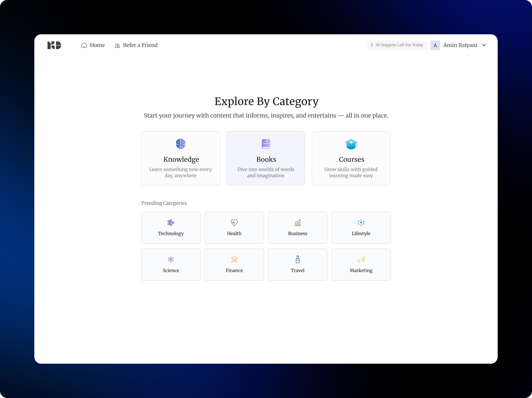Select the Marketing trending label
Viewport: 532px width, 398px height.
coord(361,270)
